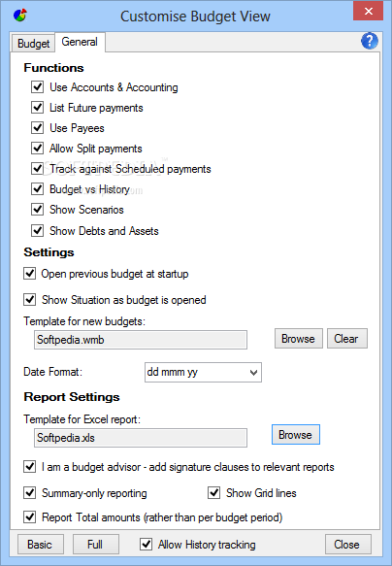Click the Full button
The image size is (392, 566).
click(95, 545)
